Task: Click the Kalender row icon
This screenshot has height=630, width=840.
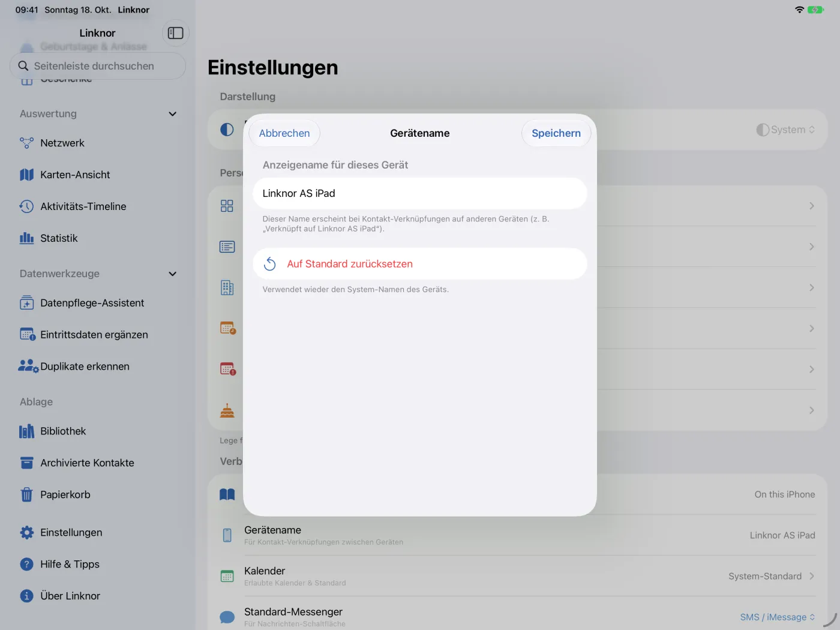Action: 227,577
